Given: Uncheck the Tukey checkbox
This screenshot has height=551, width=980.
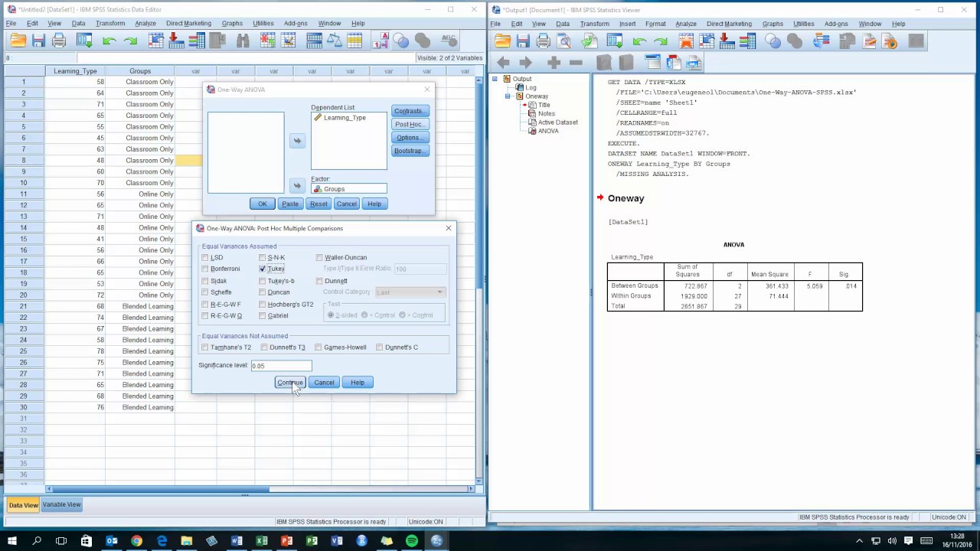Looking at the screenshot, I should pyautogui.click(x=263, y=269).
